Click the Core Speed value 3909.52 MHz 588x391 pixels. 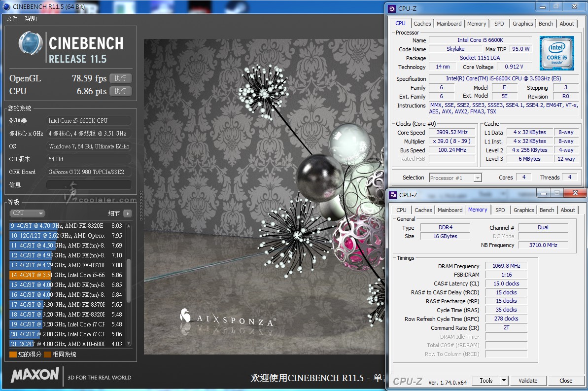tap(452, 133)
